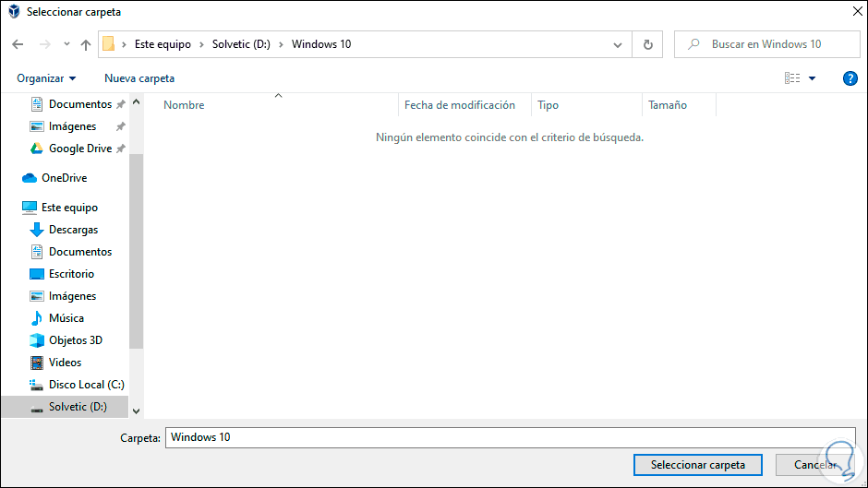The image size is (868, 488).
Task: Select 'Windows 10' in address breadcrumb
Action: pyautogui.click(x=321, y=44)
